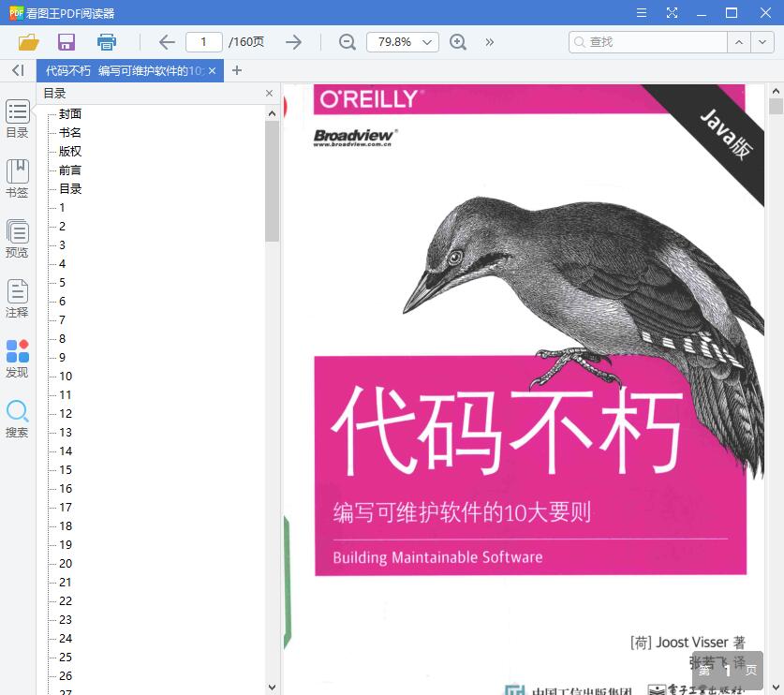Collapse the sidebar with arrow icon
Screen dimensions: 784x695
tap(18, 70)
